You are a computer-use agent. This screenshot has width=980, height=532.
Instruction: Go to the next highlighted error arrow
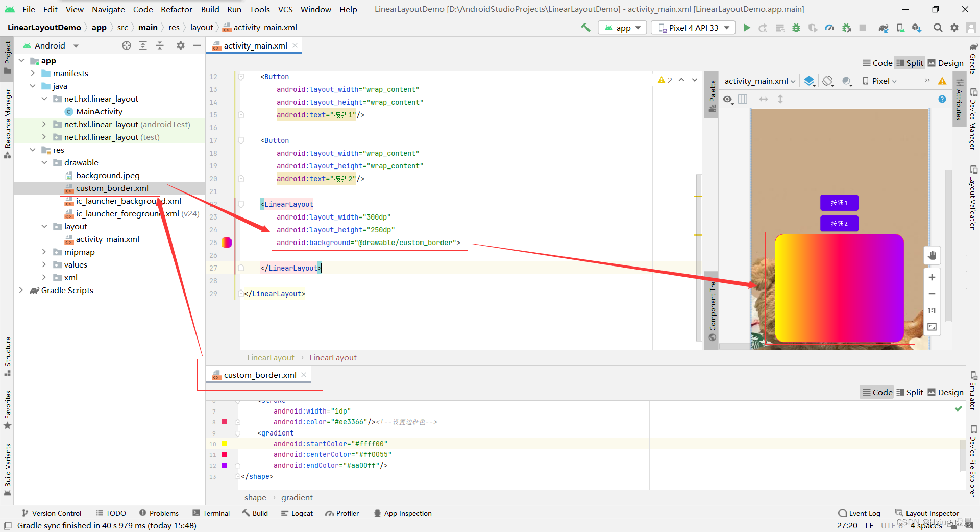pyautogui.click(x=695, y=80)
